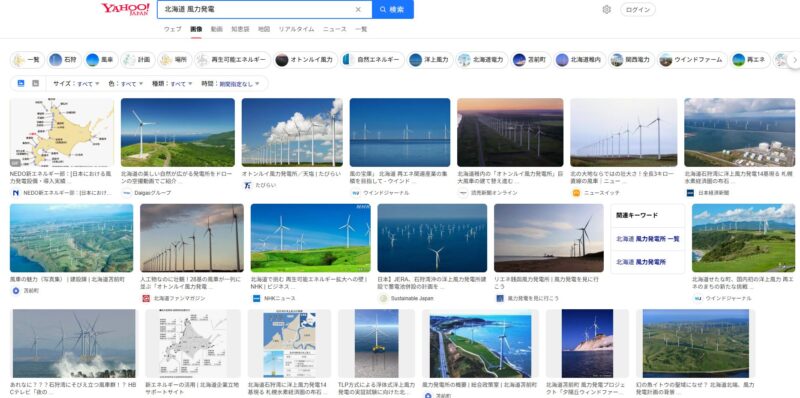
Task: Show more suggestion chips with right arrow
Action: tap(794, 60)
